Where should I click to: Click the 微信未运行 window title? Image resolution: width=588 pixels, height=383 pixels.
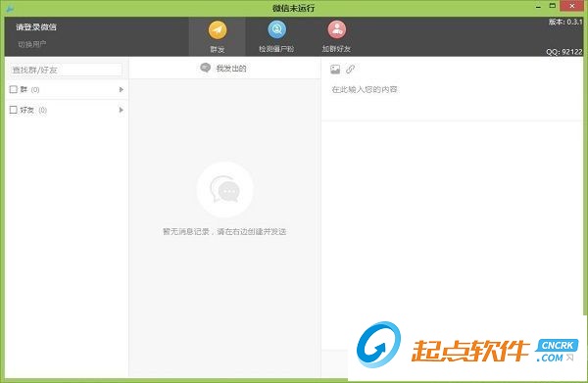294,8
